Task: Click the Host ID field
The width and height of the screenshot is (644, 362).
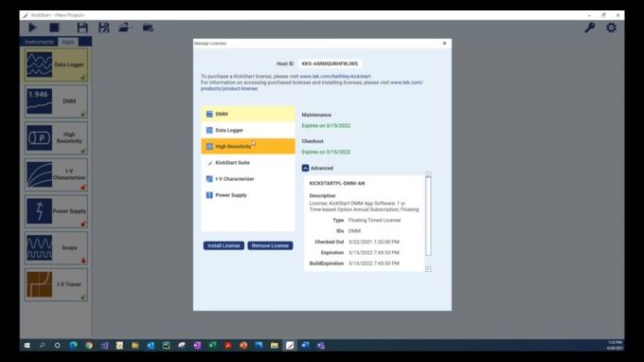Action: (x=330, y=63)
